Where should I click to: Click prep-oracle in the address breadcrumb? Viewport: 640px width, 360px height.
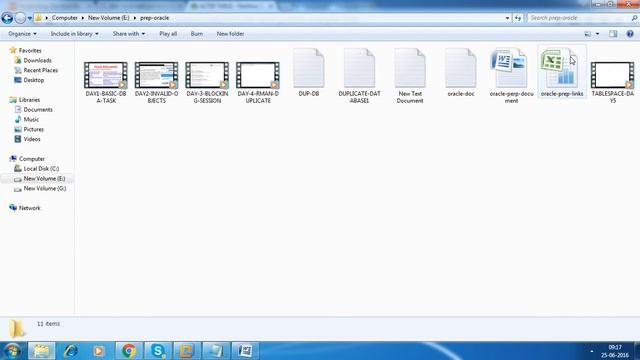[154, 18]
